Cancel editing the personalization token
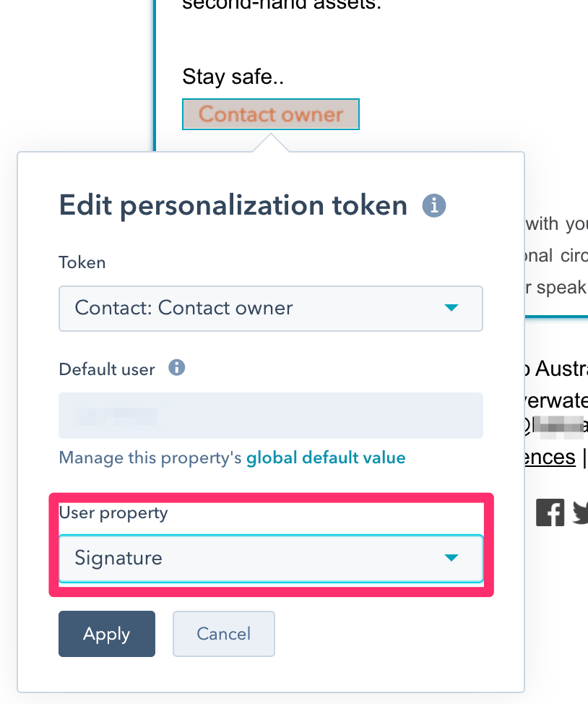Image resolution: width=588 pixels, height=704 pixels. (223, 633)
